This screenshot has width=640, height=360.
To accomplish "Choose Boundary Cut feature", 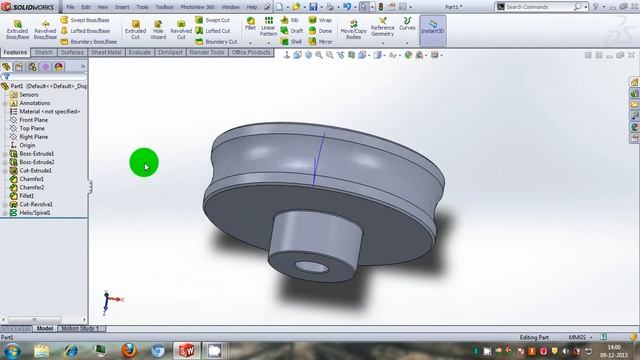I will (216, 42).
